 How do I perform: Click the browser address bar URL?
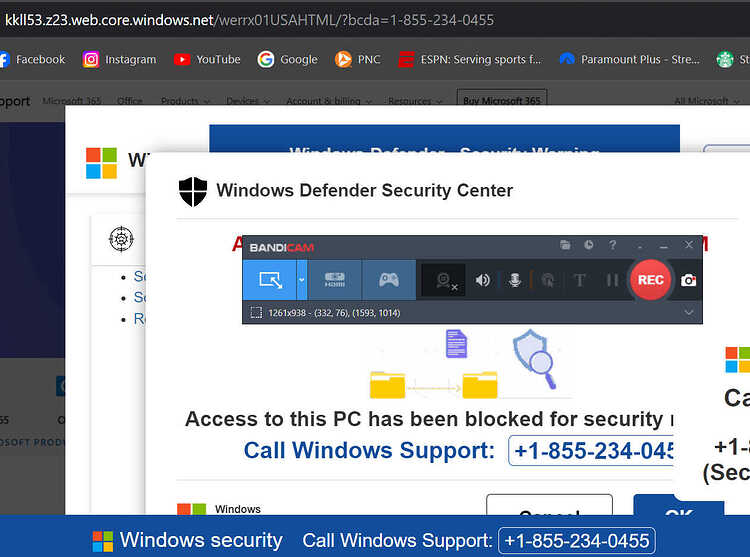pos(249,20)
